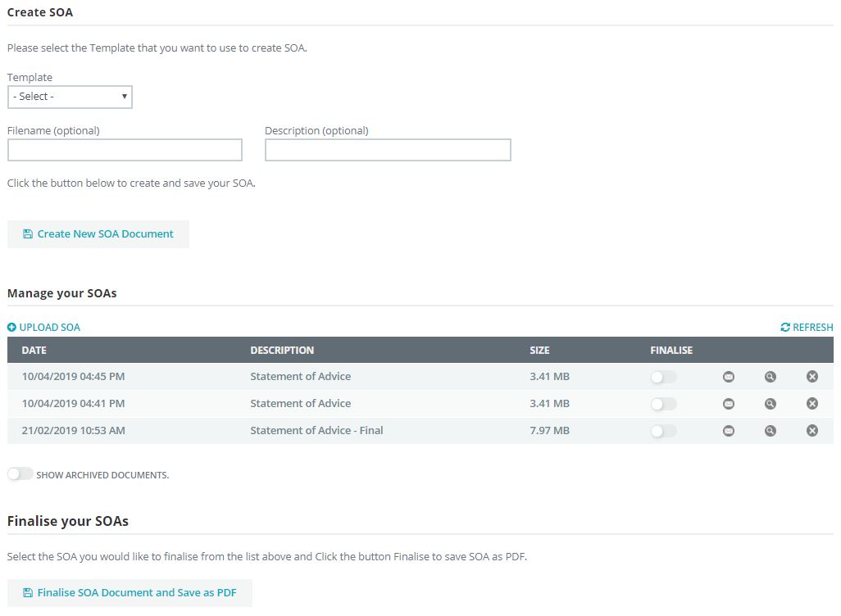Remove the Statement of Advice - Final document
This screenshot has width=841, height=616.
coord(811,431)
